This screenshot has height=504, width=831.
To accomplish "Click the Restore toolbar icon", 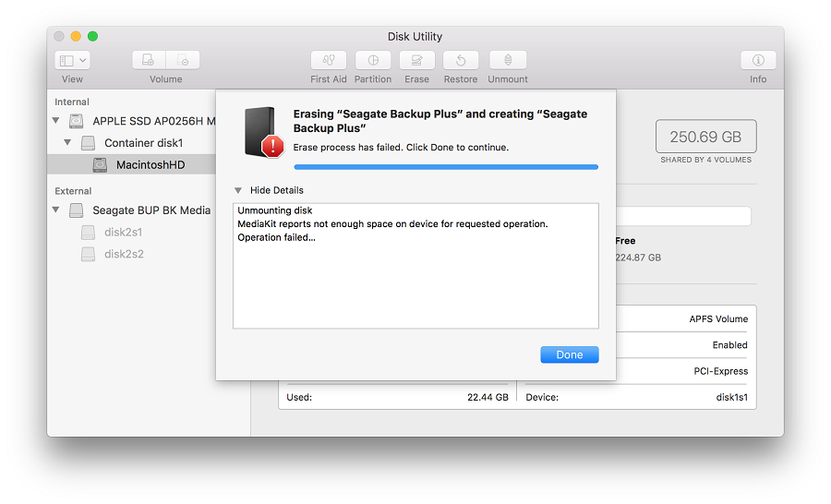I will 461,60.
